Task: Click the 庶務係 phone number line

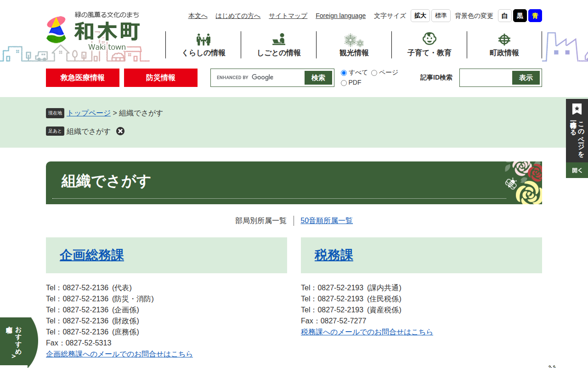Action: click(x=92, y=332)
